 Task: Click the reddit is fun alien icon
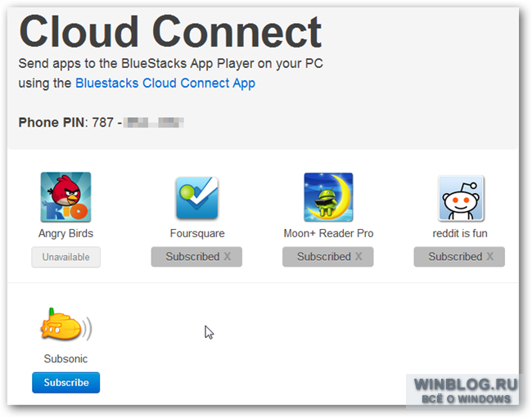click(x=461, y=198)
